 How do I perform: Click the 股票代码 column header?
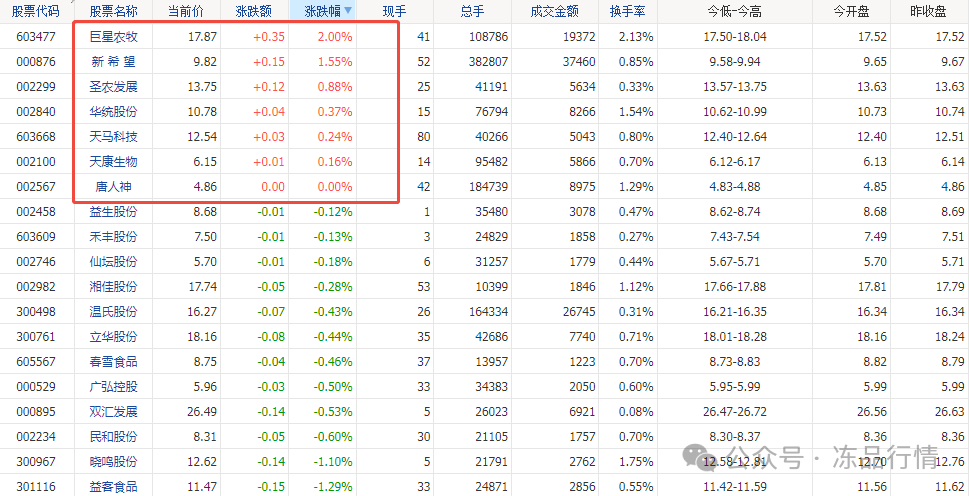coord(36,11)
